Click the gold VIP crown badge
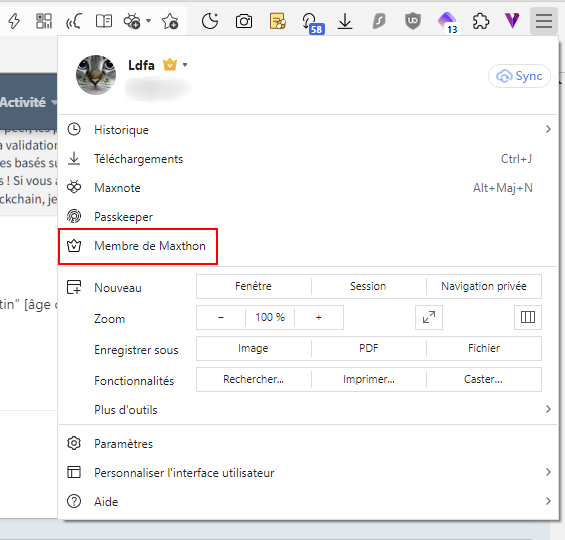This screenshot has width=565, height=540. [170, 64]
